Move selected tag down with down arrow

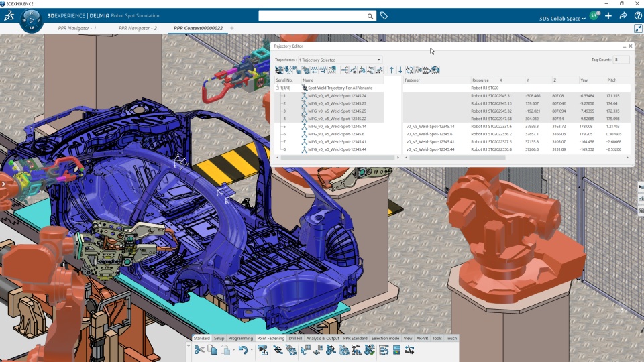pos(400,70)
